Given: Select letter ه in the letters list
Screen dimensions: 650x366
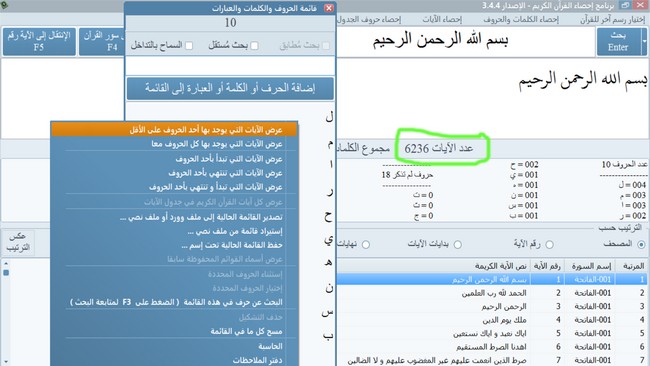Looking at the screenshot, I should tap(329, 262).
